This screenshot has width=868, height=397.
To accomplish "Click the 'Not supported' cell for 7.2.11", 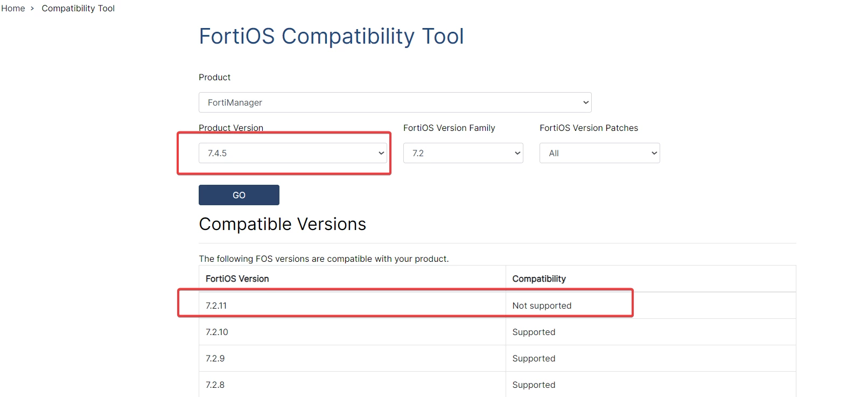I will point(650,305).
